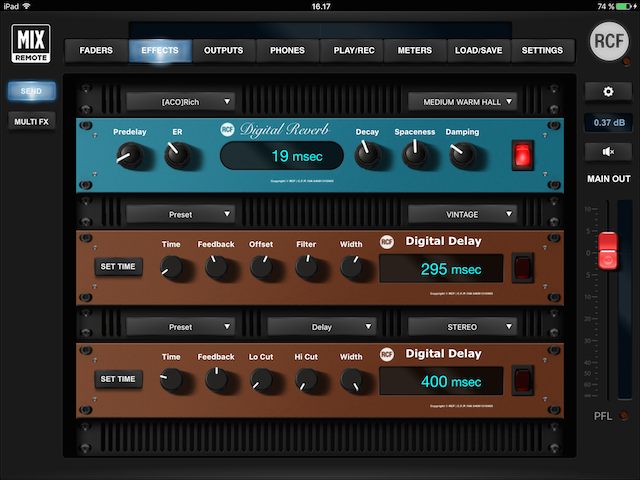Click the RCF badge on Digital Reverb
640x480 pixels.
pyautogui.click(x=227, y=129)
